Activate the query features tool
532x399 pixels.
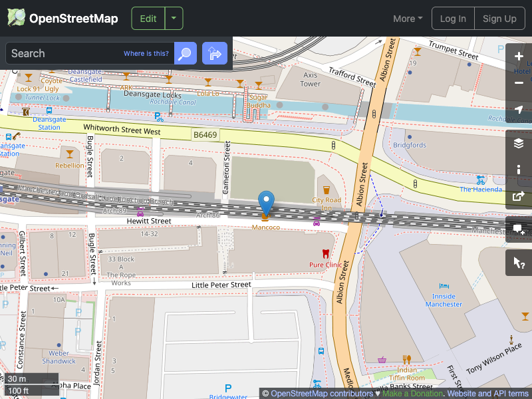click(519, 263)
